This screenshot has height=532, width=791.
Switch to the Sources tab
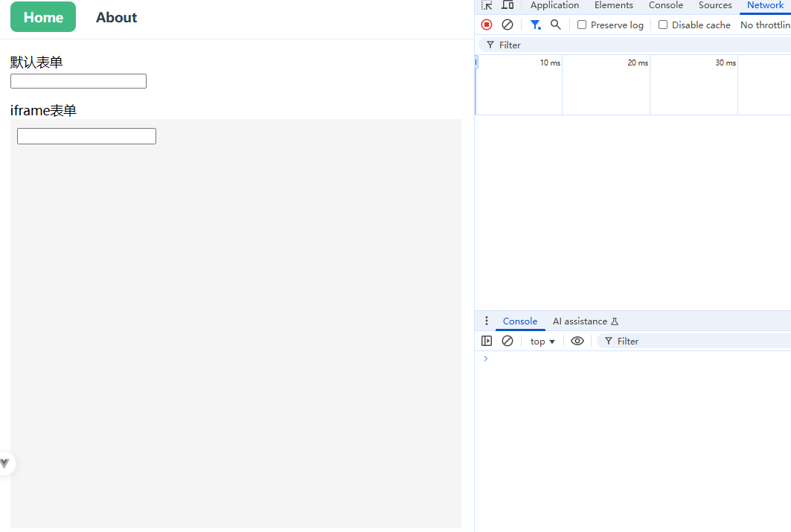coord(715,5)
